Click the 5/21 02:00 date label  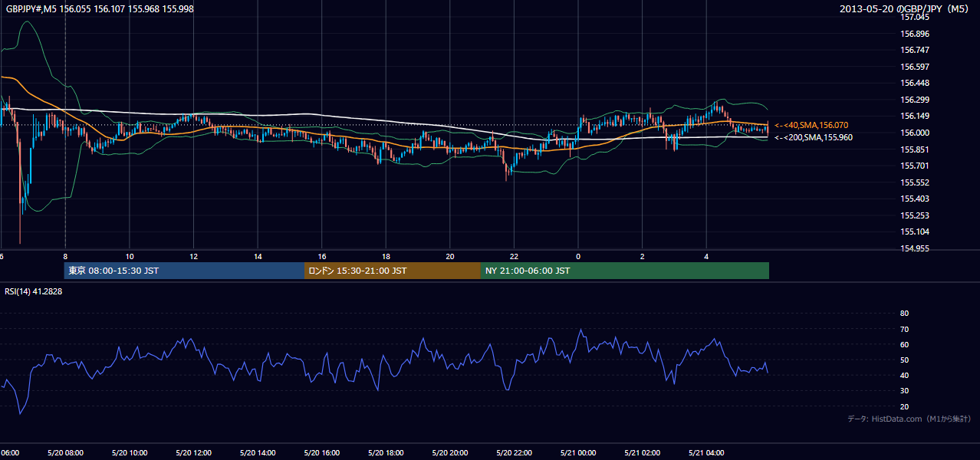pyautogui.click(x=642, y=452)
